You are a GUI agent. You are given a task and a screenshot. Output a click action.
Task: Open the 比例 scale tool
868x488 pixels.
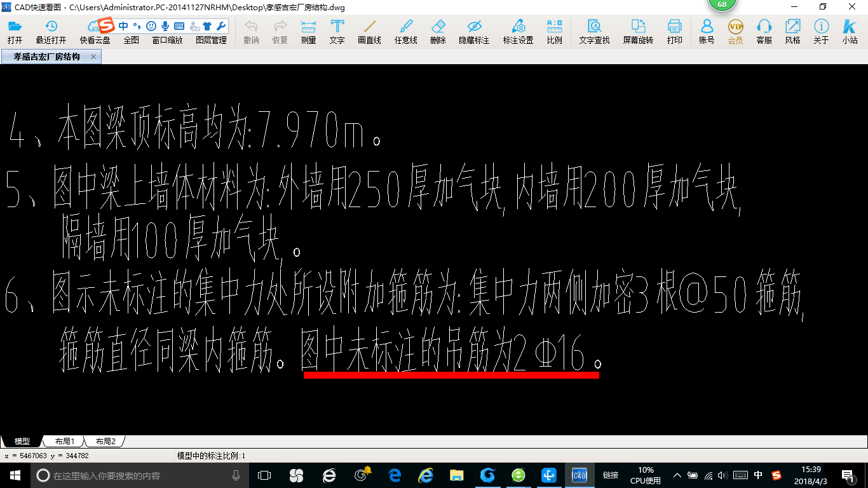pos(554,31)
